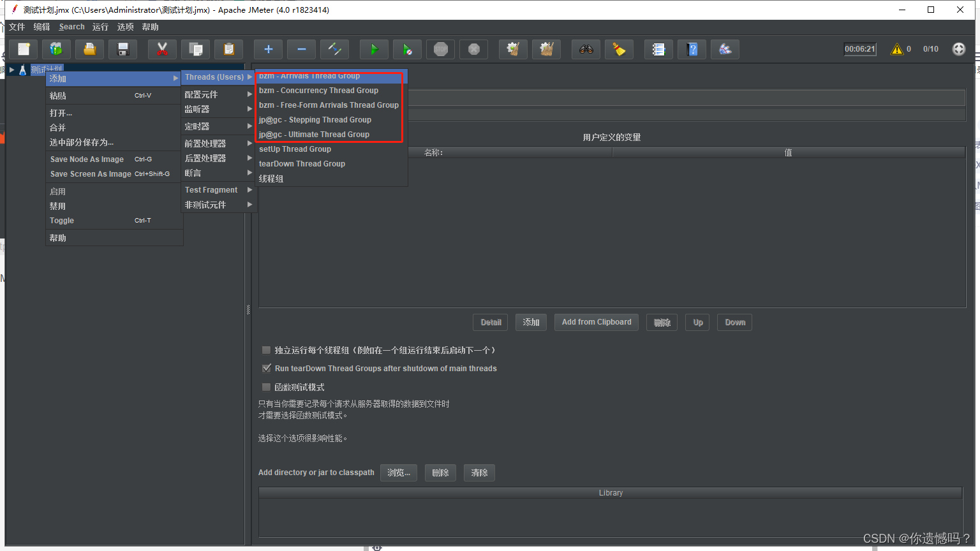Expand the 定时器 submenu
Image resolution: width=980 pixels, height=551 pixels.
click(x=218, y=126)
